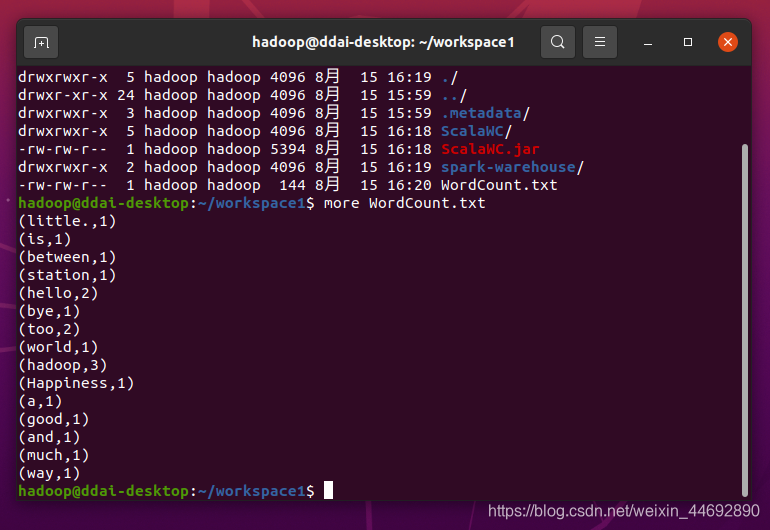Click the (much,1) output line
770x530 pixels.
pyautogui.click(x=54, y=455)
